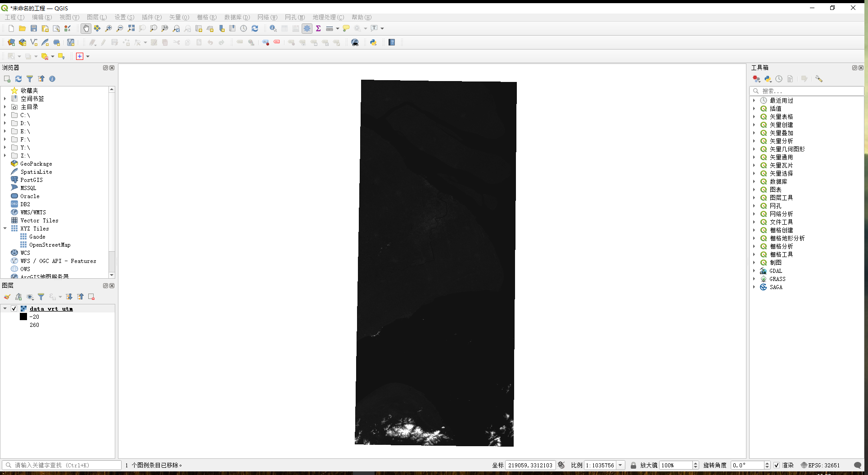Click Browser panel scrollbar down arrow
The image size is (868, 475).
tap(112, 275)
